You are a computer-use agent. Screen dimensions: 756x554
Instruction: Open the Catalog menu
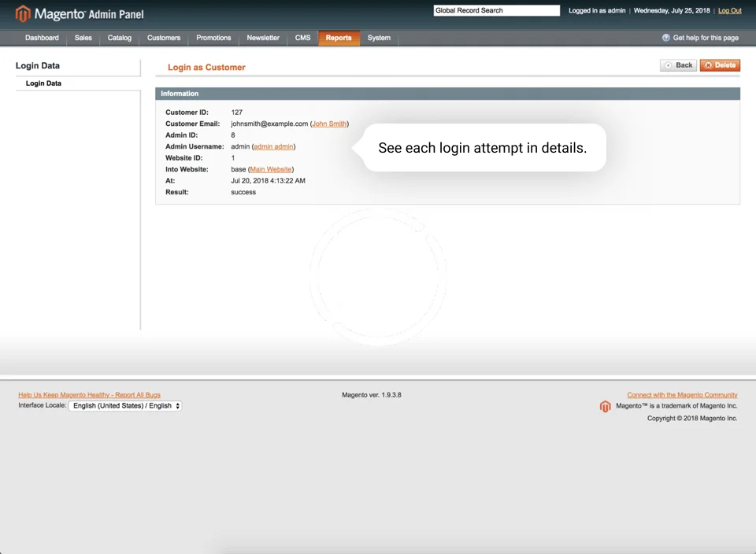[120, 38]
